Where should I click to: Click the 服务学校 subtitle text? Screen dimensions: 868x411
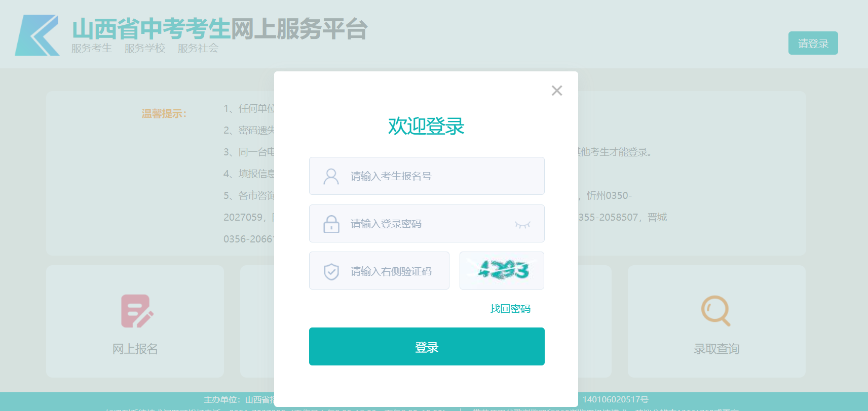click(x=145, y=48)
